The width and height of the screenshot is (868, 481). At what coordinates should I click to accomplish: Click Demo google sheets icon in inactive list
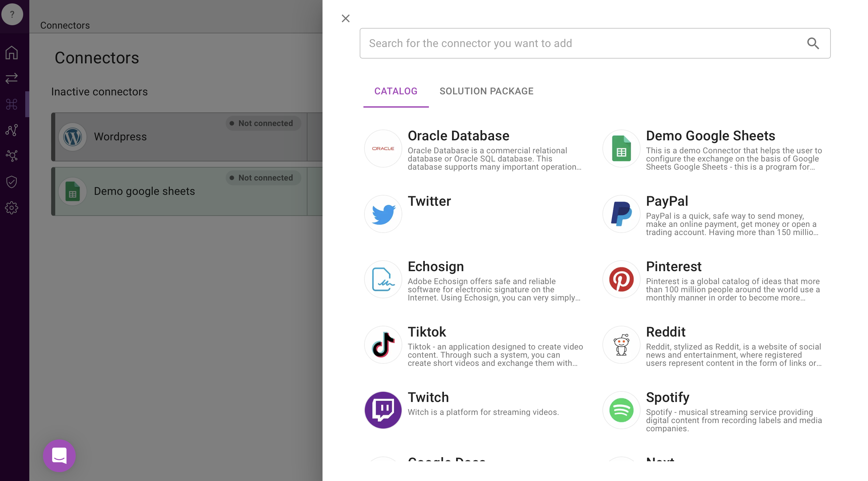pyautogui.click(x=73, y=191)
